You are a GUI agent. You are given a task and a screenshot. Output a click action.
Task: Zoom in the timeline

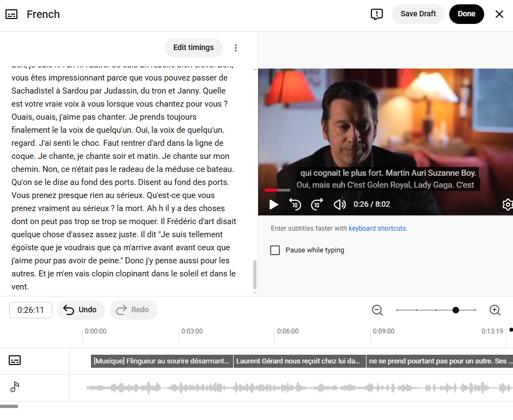tap(495, 310)
